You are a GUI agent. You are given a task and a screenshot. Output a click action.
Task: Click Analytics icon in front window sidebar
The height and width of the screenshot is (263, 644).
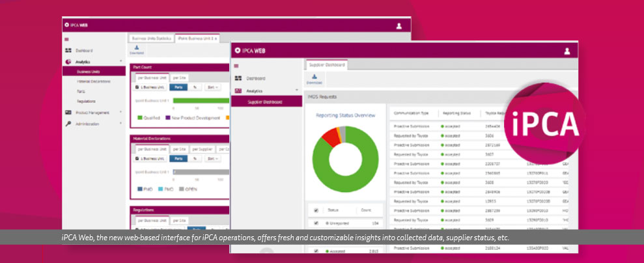point(238,90)
